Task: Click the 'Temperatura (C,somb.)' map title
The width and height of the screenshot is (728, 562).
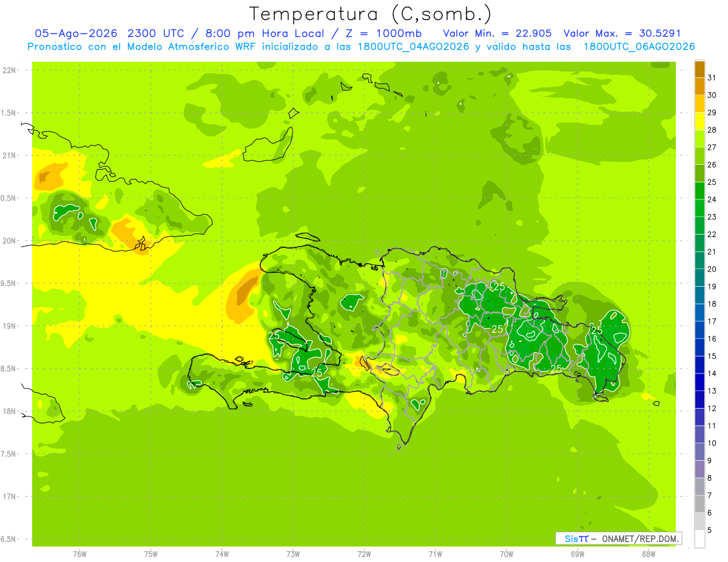Action: (x=370, y=14)
